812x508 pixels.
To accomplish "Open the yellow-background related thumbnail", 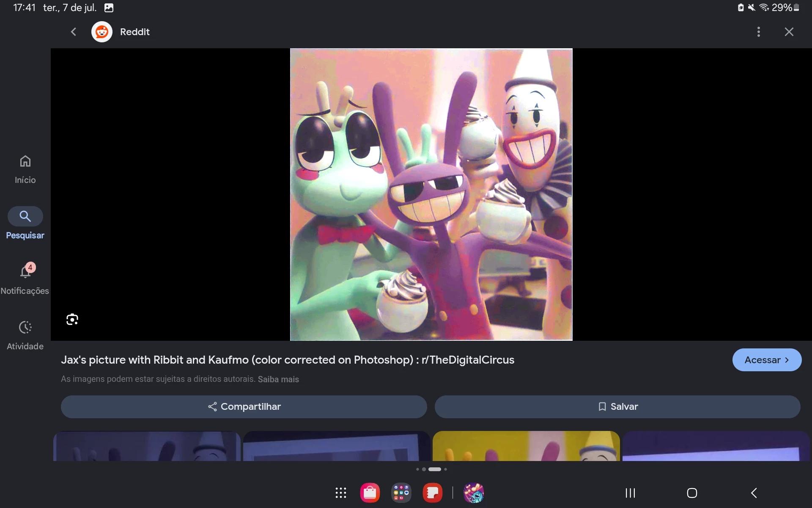I will coord(526,446).
